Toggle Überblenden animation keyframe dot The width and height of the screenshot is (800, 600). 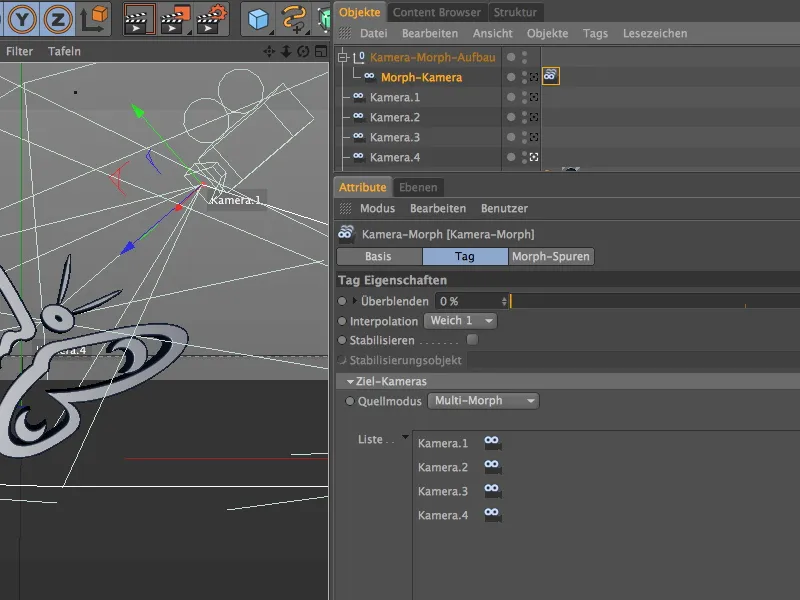pyautogui.click(x=342, y=301)
